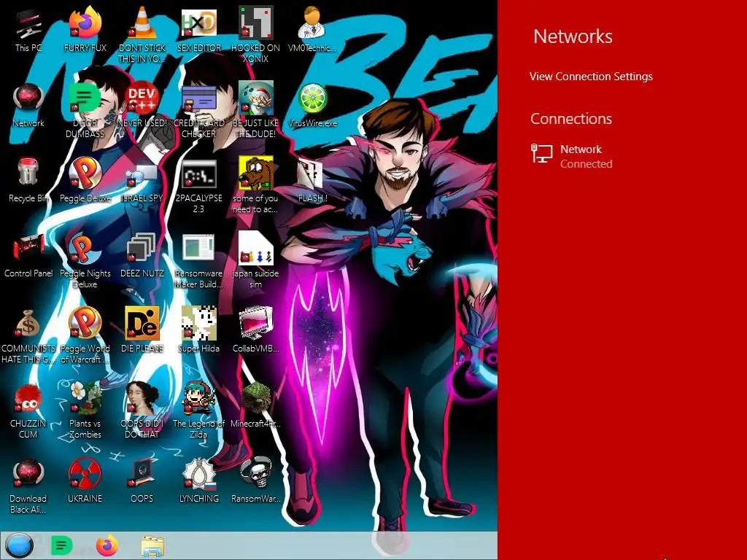Click the Start orb on taskbar
Screen dimensions: 747x560
coord(20,545)
